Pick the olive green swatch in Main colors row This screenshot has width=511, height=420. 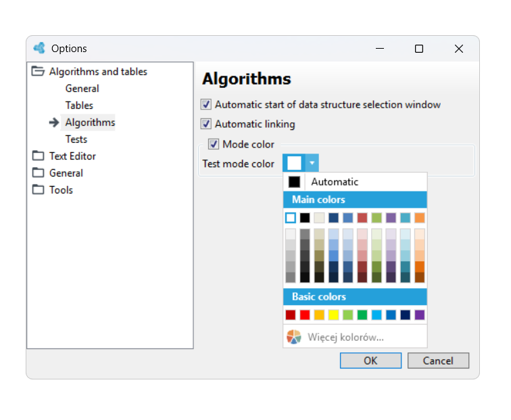point(376,218)
